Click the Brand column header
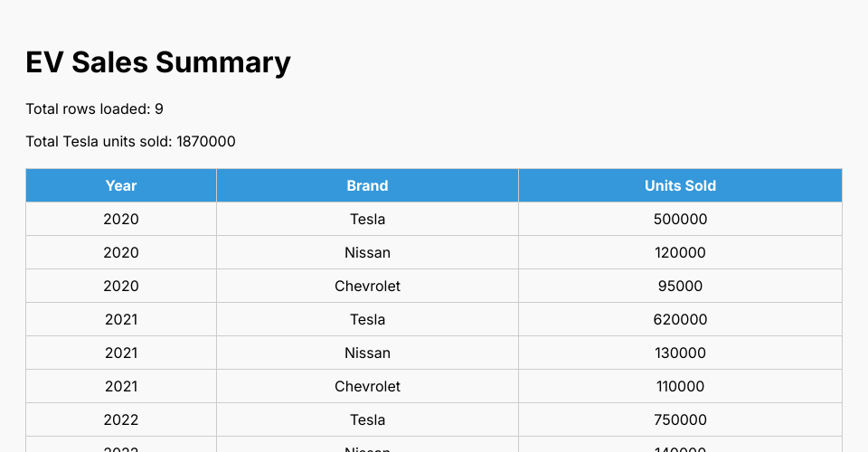Image resolution: width=868 pixels, height=452 pixels. click(367, 185)
